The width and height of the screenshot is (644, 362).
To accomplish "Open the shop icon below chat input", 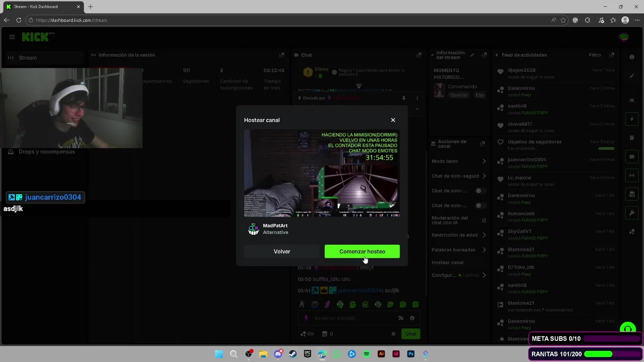I will point(325,334).
